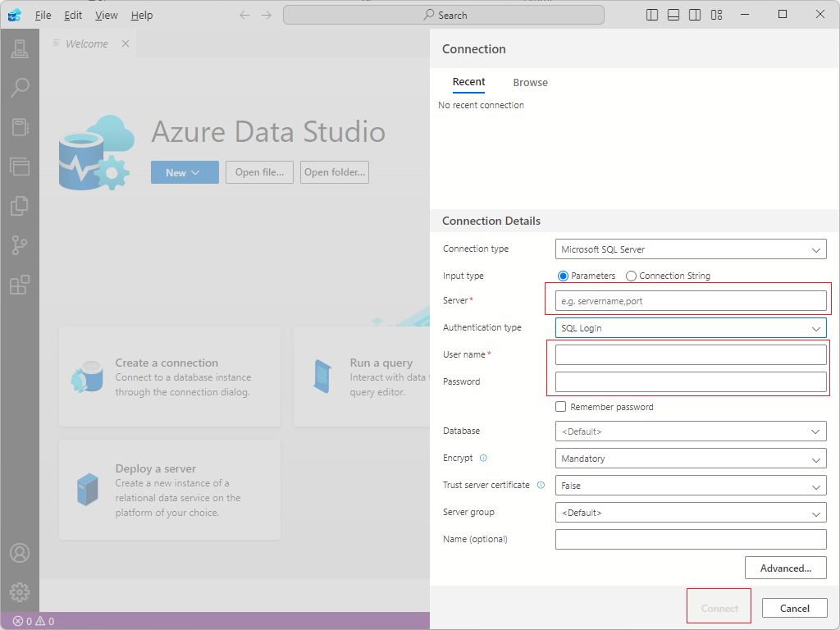Click the Run a query card icon
The height and width of the screenshot is (630, 840).
pyautogui.click(x=322, y=377)
